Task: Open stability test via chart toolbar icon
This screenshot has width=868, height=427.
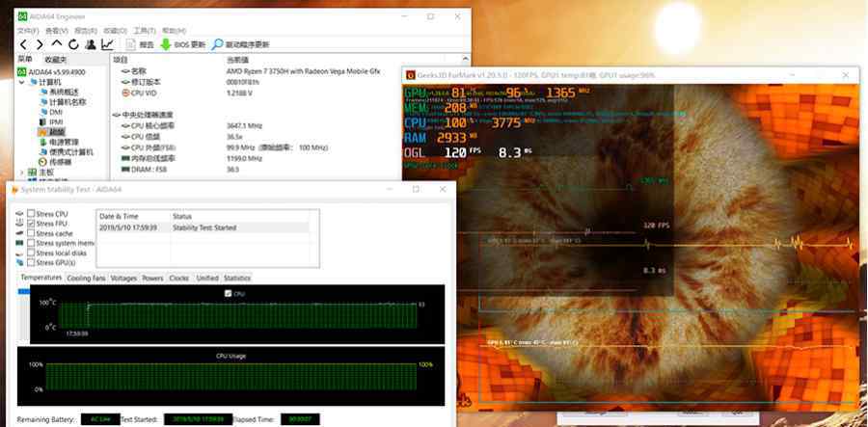Action: (108, 44)
